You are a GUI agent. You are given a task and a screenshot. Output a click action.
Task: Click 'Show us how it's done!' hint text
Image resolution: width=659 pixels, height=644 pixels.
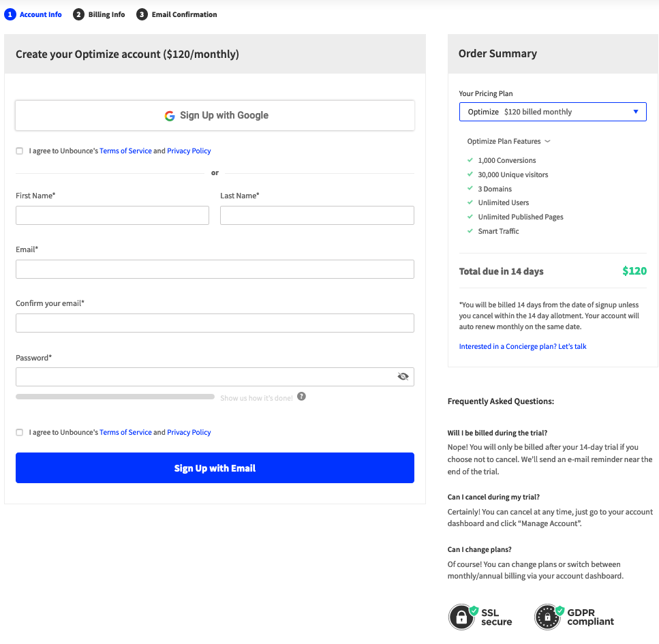pos(256,398)
